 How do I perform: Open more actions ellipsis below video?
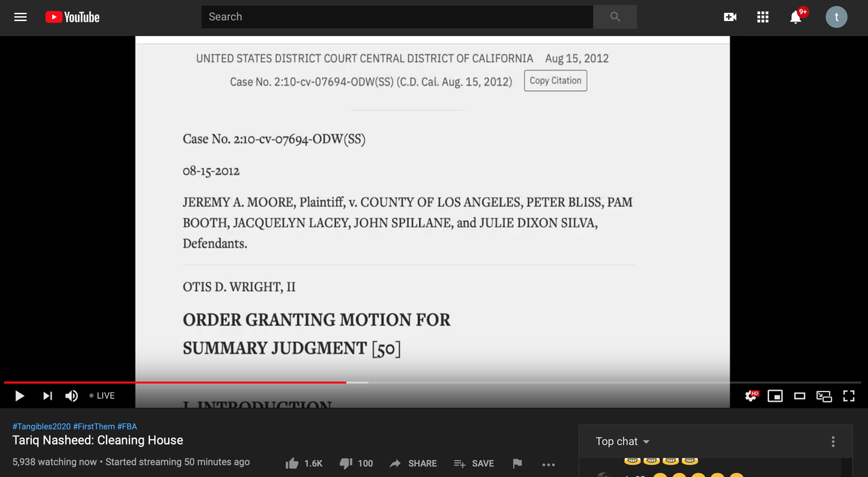(x=549, y=465)
